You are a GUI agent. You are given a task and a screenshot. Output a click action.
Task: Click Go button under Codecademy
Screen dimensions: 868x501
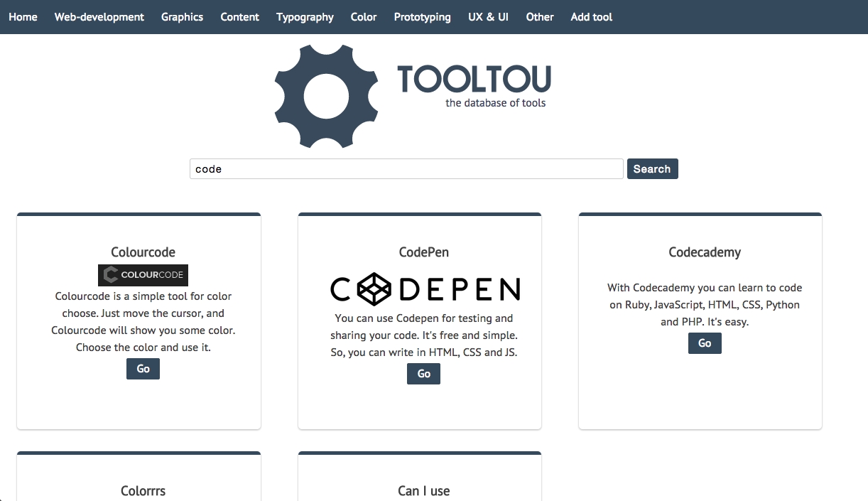(x=705, y=343)
